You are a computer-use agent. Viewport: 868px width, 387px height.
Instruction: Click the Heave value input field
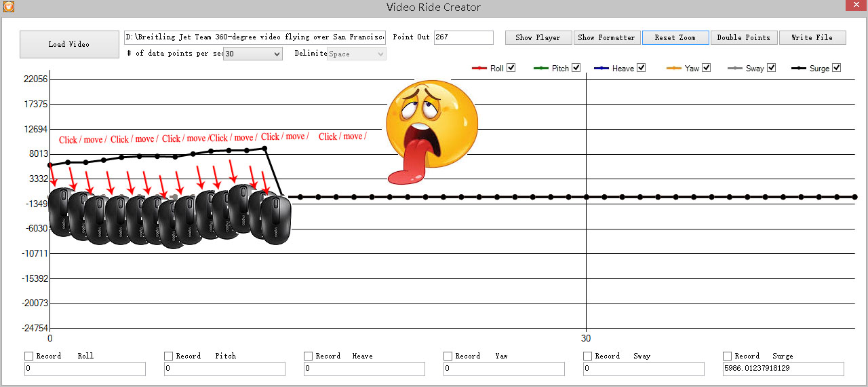(364, 369)
